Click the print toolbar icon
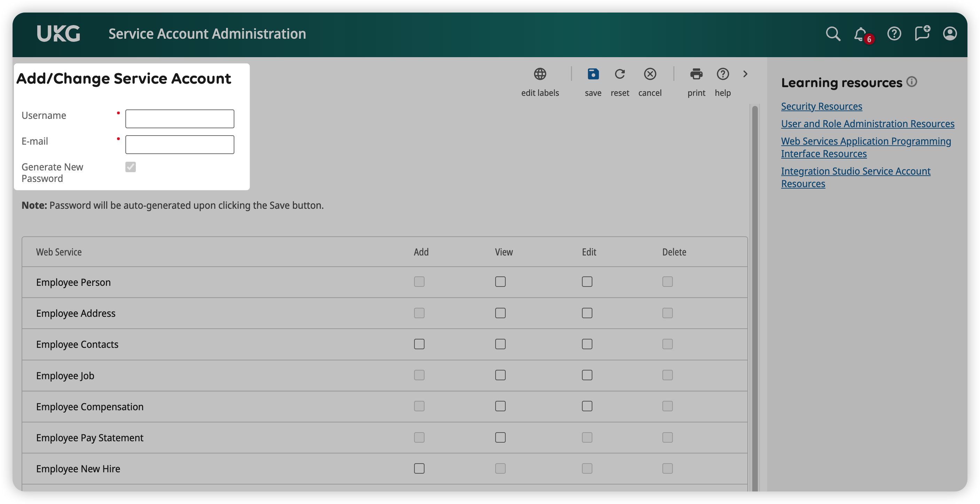The width and height of the screenshot is (980, 504). pos(696,74)
